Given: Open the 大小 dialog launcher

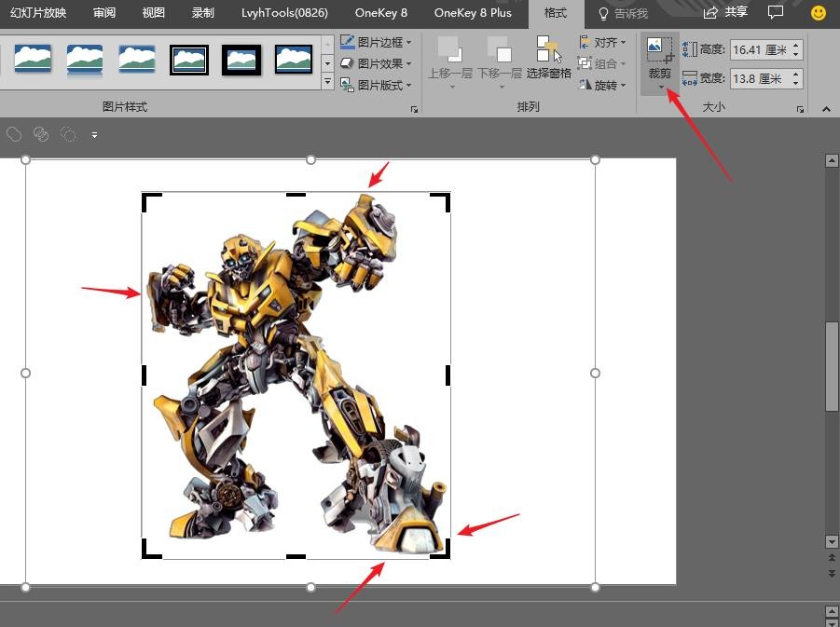Looking at the screenshot, I should (x=800, y=109).
